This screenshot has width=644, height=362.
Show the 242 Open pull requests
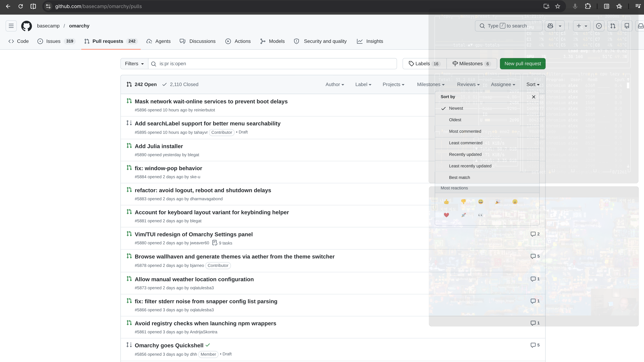tap(142, 84)
